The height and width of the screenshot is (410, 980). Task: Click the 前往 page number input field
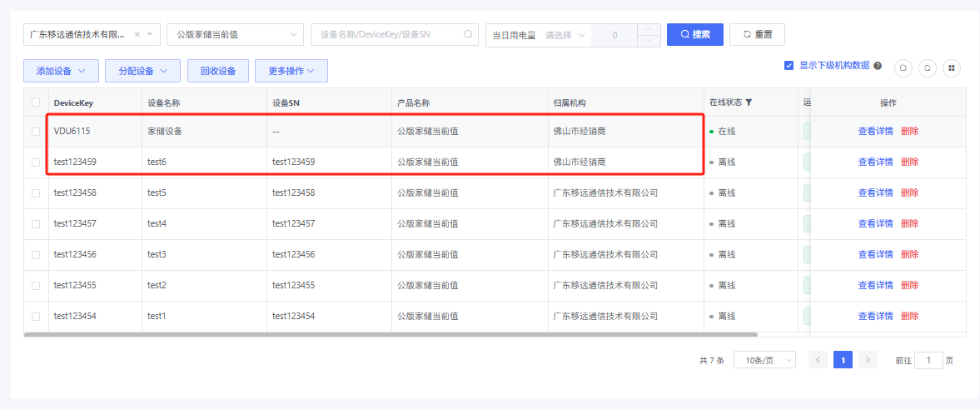click(x=928, y=360)
